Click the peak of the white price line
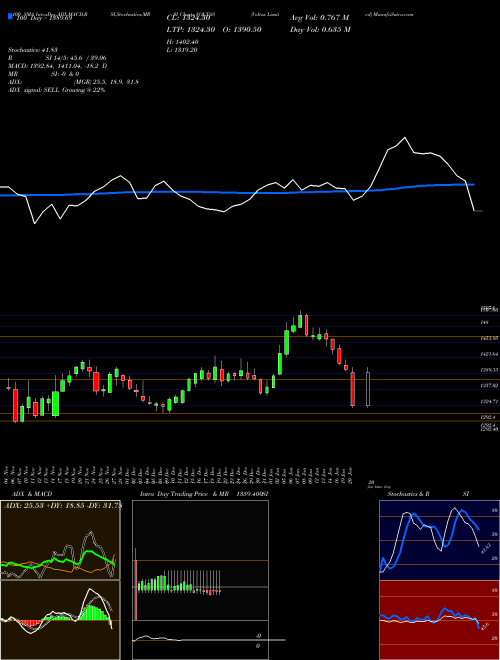The width and height of the screenshot is (500, 660). point(405,138)
